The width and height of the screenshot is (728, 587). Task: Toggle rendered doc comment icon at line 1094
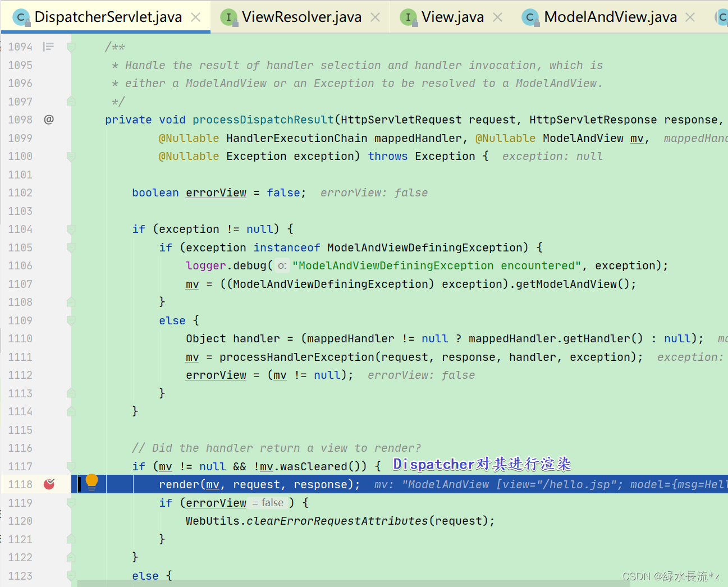click(49, 47)
